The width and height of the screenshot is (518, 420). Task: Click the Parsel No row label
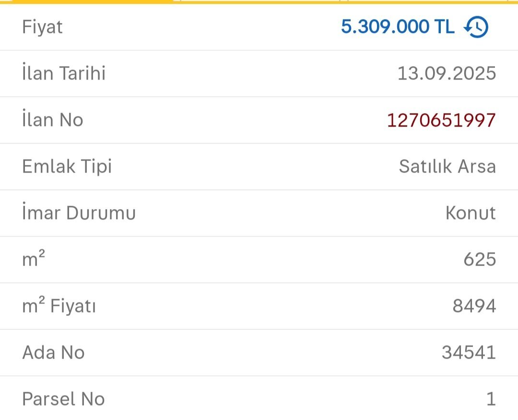click(62, 399)
